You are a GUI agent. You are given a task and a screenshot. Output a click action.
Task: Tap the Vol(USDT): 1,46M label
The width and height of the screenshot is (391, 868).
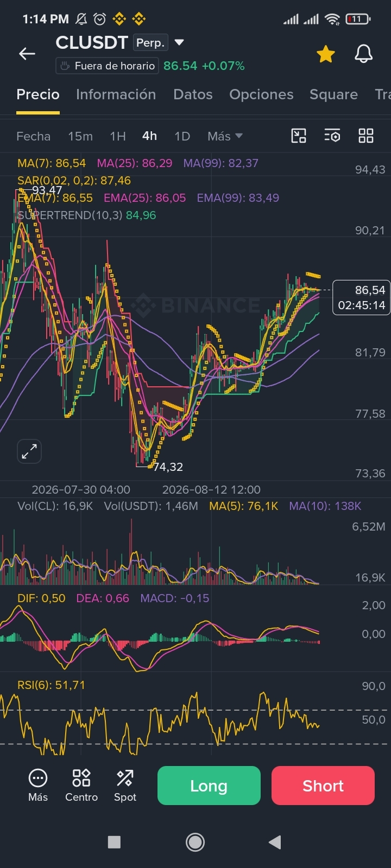pyautogui.click(x=151, y=506)
